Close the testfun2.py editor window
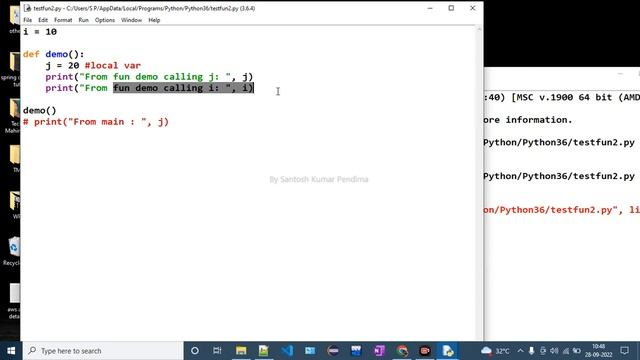This screenshot has width=640, height=360. 473,8
